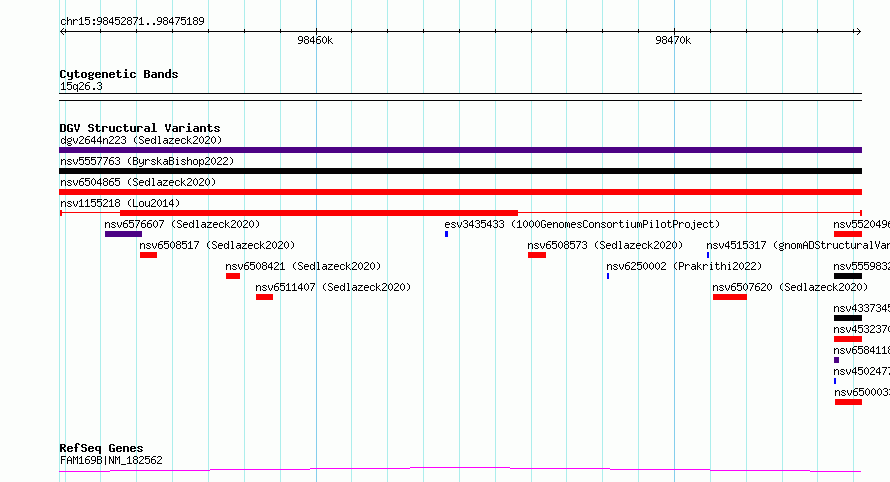This screenshot has height=482, width=890.
Task: Click the red bar under nsv6508573
Action: [536, 255]
